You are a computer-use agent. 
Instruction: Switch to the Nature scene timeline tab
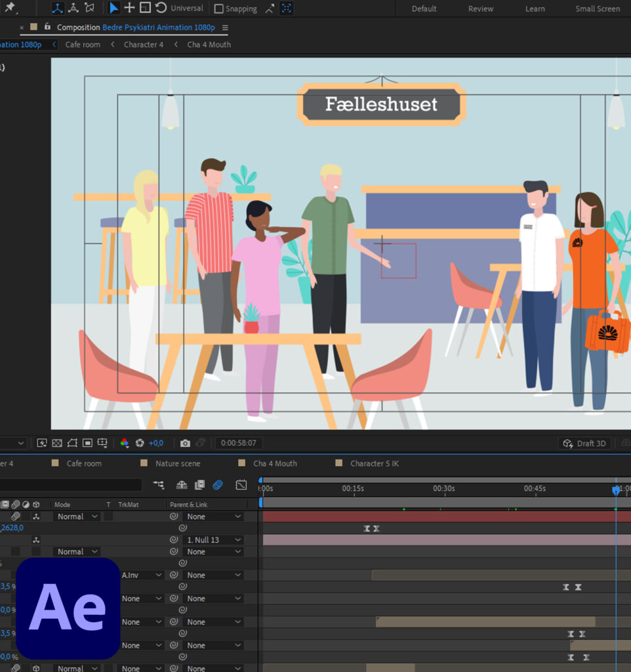(177, 463)
